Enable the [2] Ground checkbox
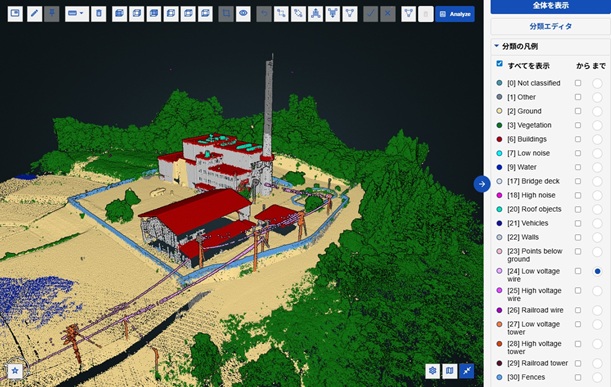 tap(578, 111)
